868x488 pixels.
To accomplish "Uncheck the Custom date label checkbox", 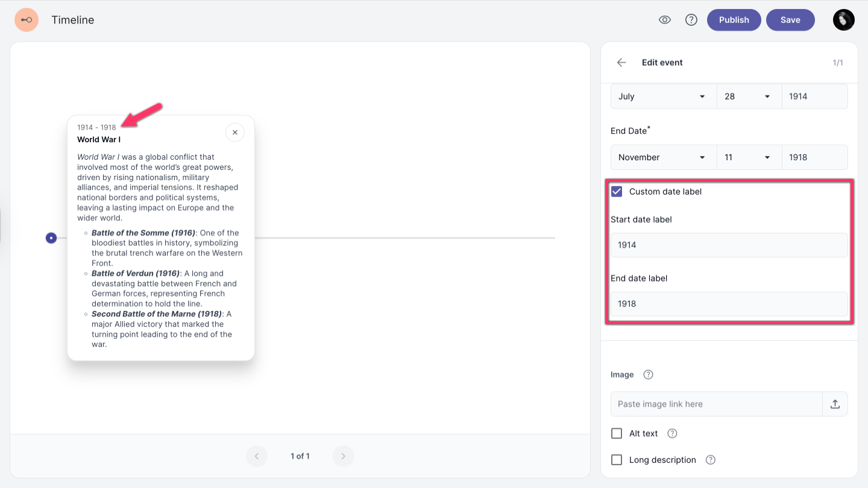I will pos(617,192).
